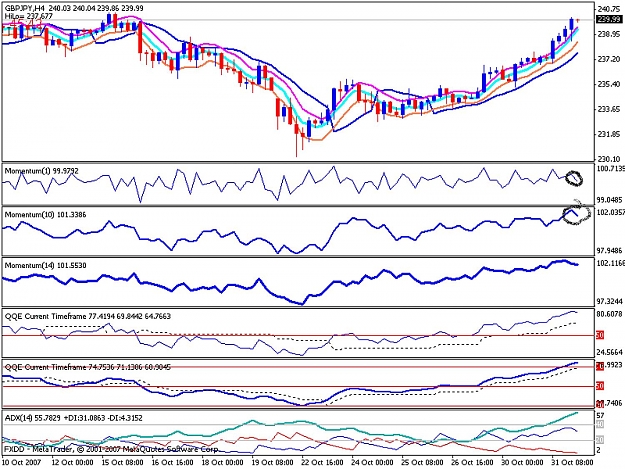Image resolution: width=625 pixels, height=469 pixels.
Task: Click the 97.9486 Momentum(10) scale value
Action: 611,250
